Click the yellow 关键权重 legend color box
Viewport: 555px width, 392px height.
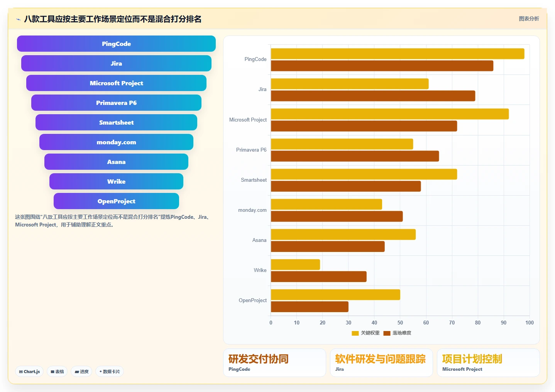355,333
